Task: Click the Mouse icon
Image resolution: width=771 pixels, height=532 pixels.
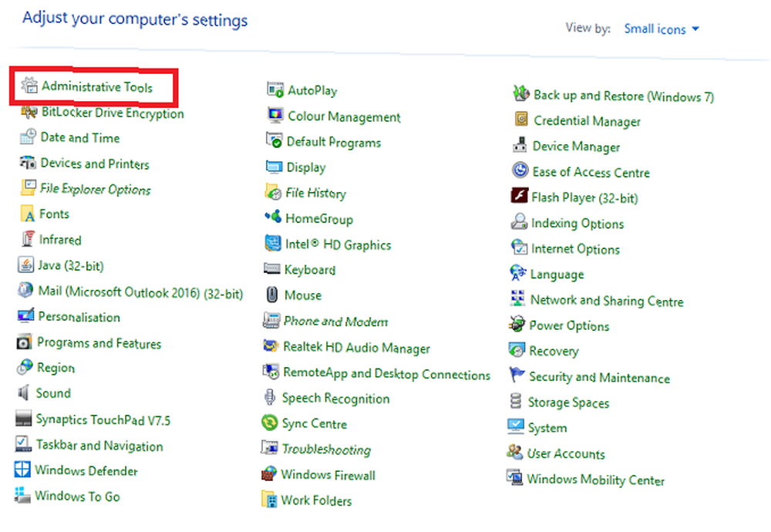Action: pyautogui.click(x=272, y=294)
